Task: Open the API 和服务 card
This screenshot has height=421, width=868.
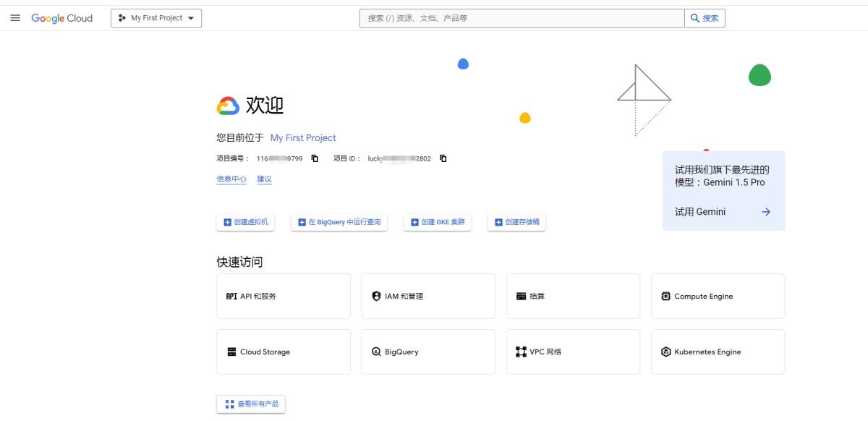Action: coord(284,296)
